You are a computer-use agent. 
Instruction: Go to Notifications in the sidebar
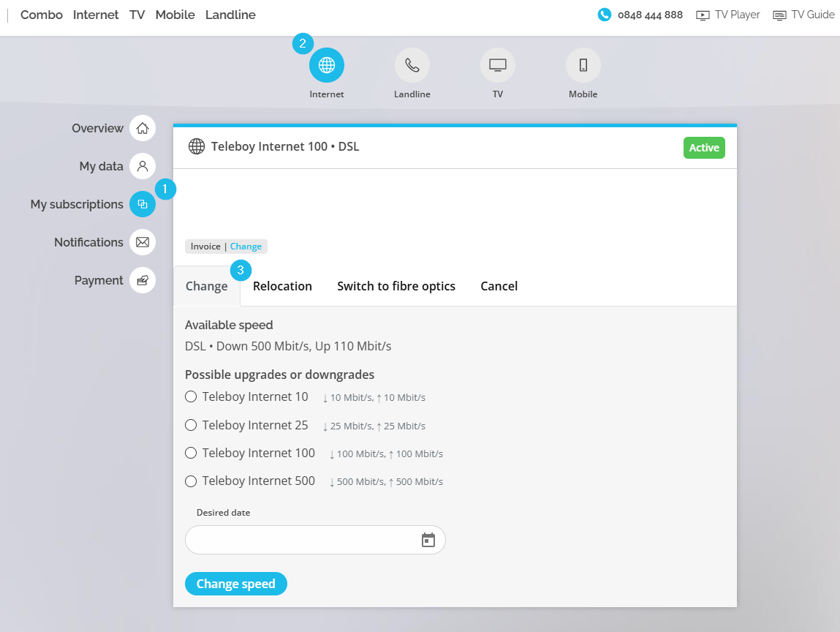(88, 242)
